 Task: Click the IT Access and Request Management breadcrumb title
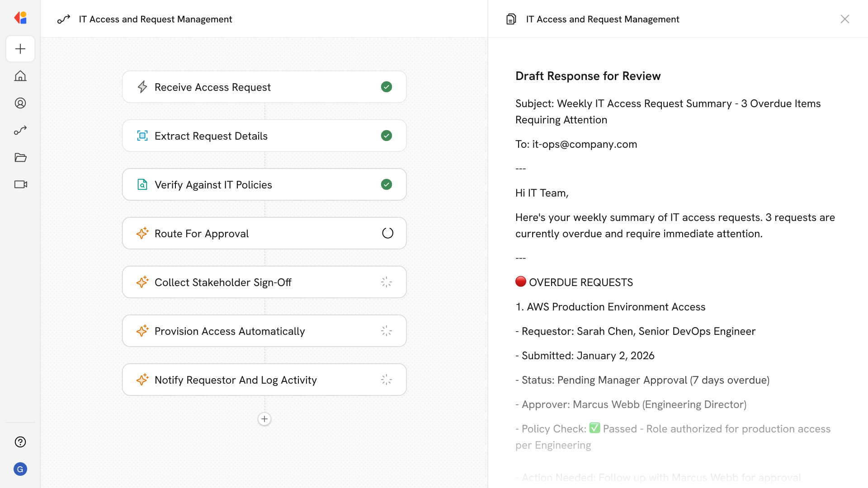pyautogui.click(x=155, y=19)
